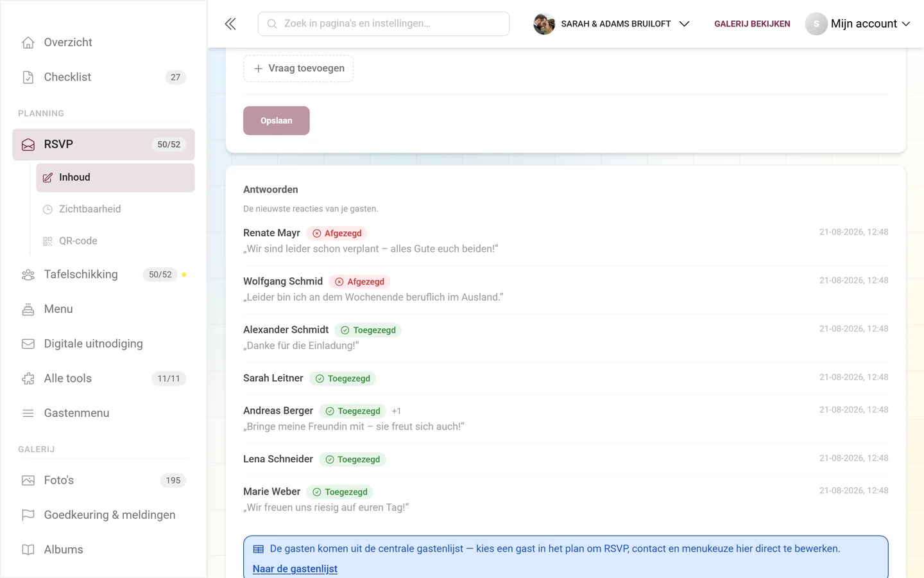Screen dimensions: 924x578
Task: Click the Zichtbaarheid clock icon
Action: coord(47,209)
